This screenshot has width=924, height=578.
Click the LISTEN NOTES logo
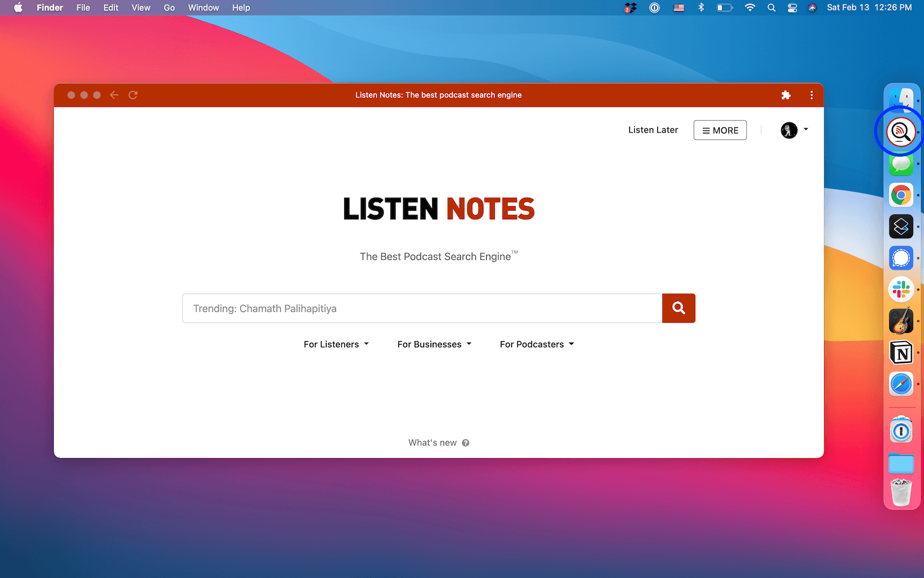439,209
